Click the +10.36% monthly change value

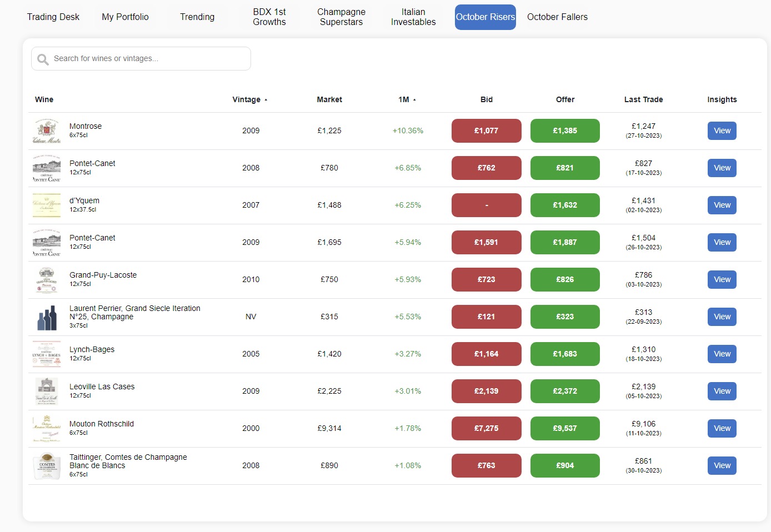408,131
